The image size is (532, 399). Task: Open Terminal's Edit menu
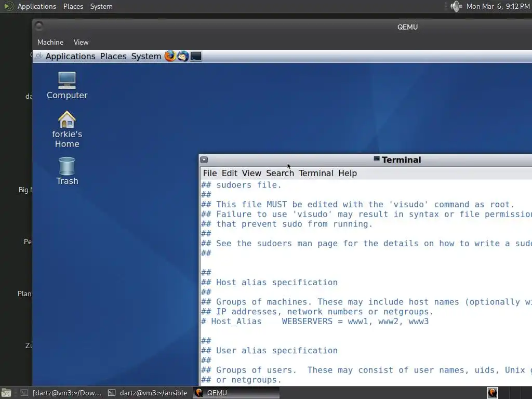point(229,174)
